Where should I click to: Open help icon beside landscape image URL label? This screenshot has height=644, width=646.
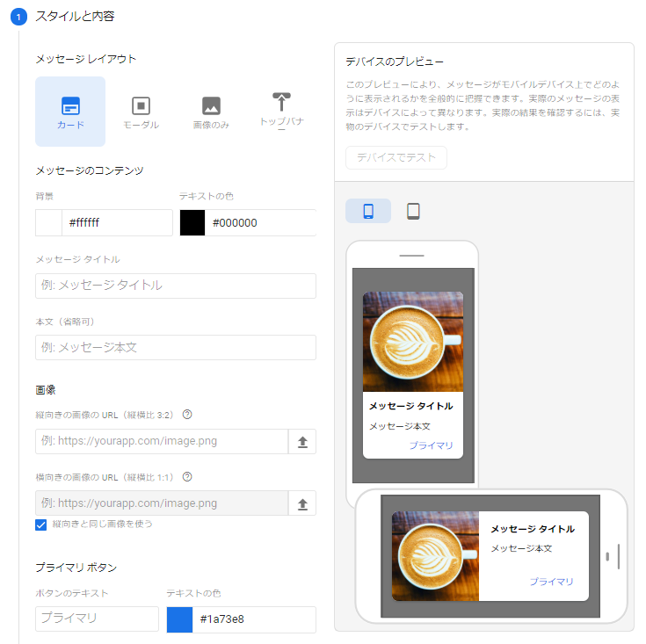tap(187, 477)
